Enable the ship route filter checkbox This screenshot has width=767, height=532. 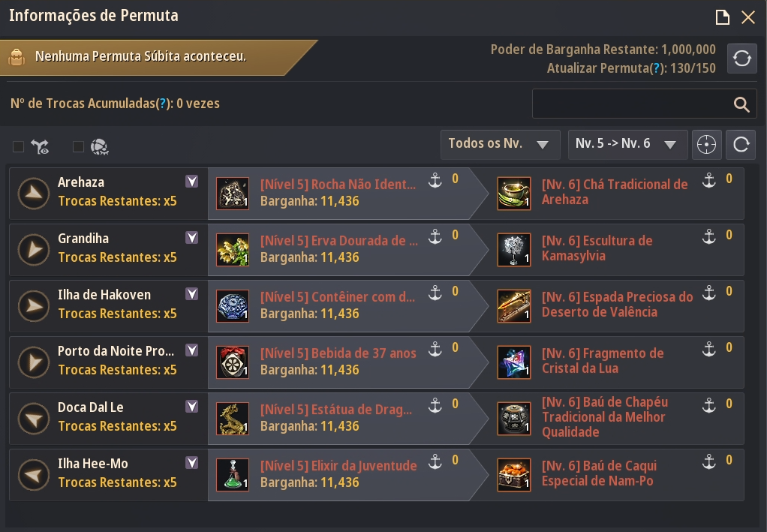(19, 147)
